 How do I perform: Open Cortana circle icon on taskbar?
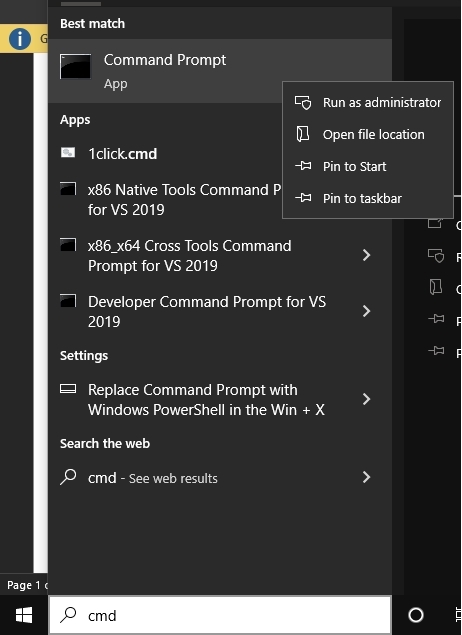416,615
